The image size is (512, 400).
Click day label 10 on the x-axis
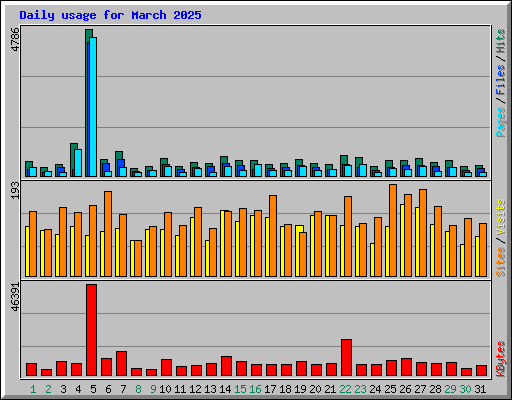tap(165, 389)
